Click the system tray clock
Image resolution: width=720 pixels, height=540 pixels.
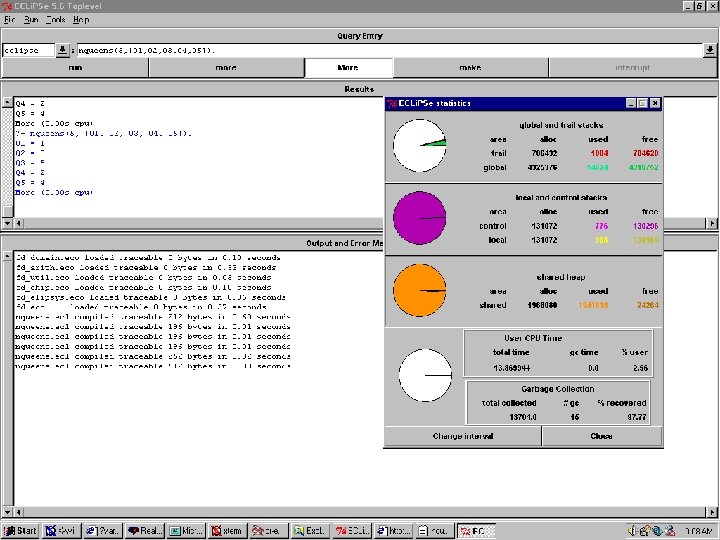click(x=699, y=531)
